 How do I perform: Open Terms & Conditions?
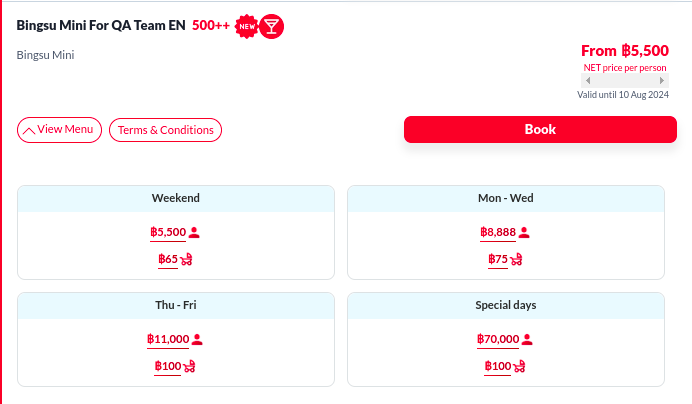[166, 130]
